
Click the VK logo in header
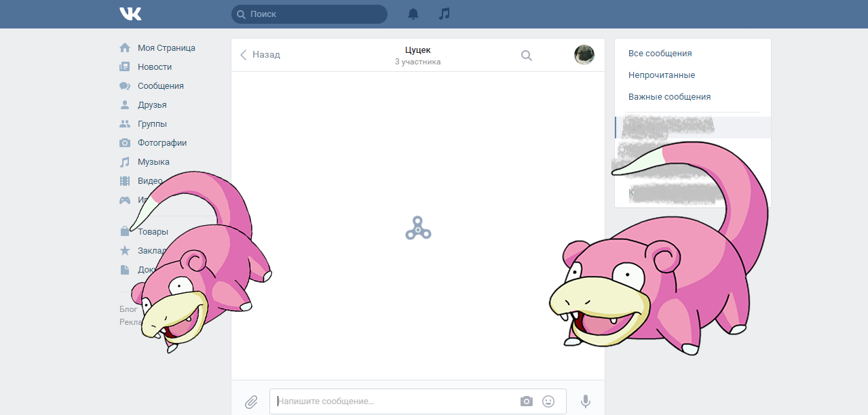(x=130, y=14)
